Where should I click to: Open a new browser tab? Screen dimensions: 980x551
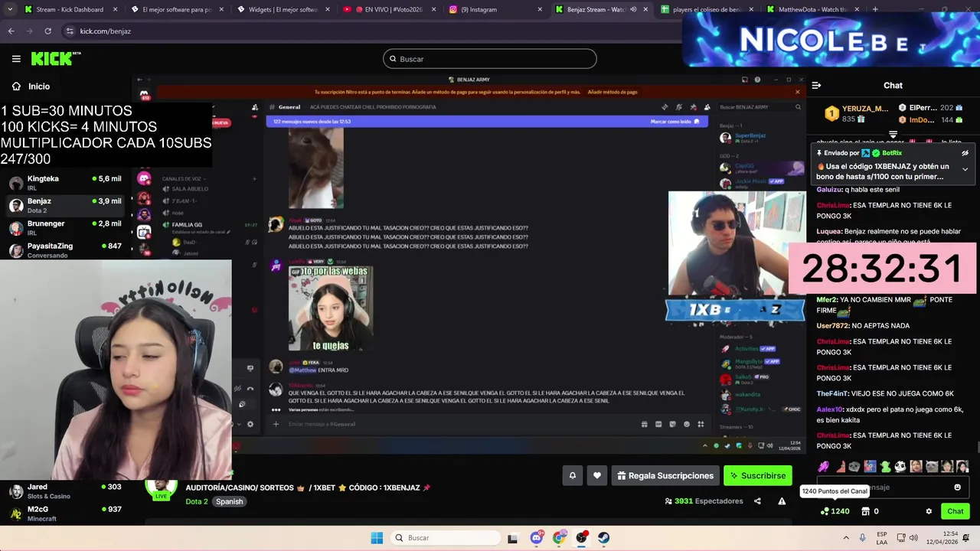click(875, 9)
